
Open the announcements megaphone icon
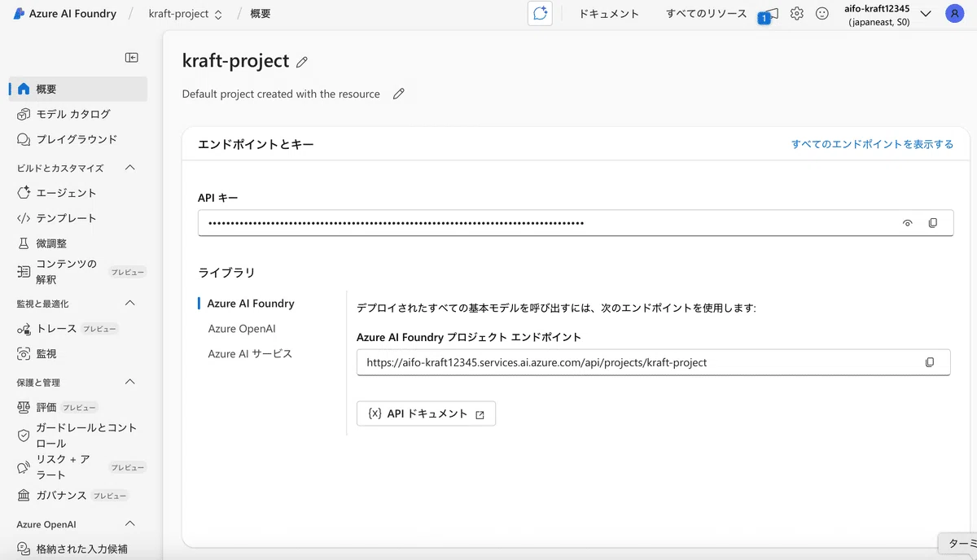pos(770,14)
